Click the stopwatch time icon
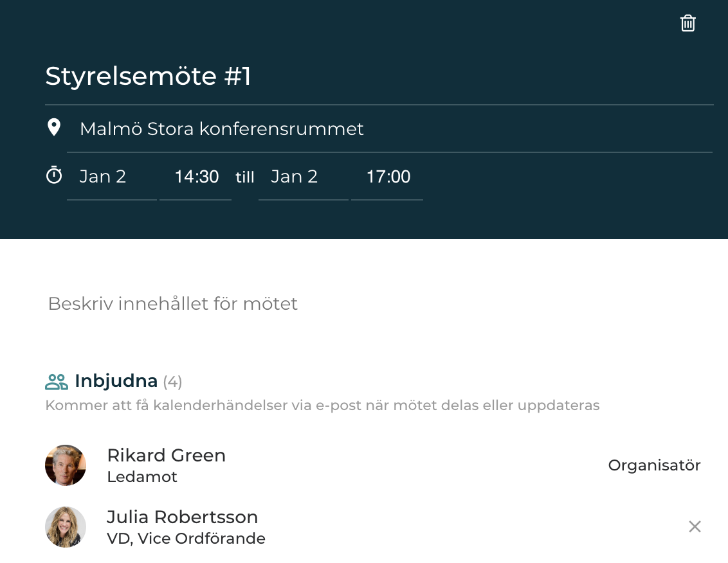 click(54, 175)
